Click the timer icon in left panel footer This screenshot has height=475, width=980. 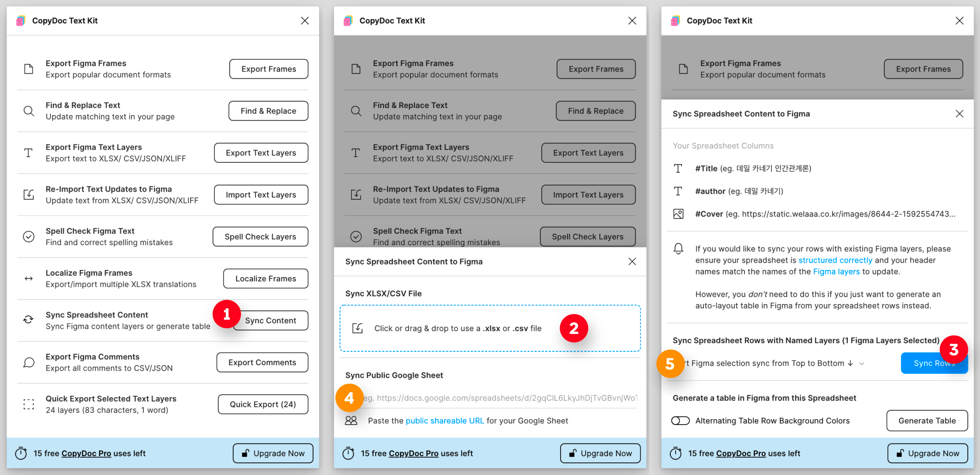(x=21, y=453)
